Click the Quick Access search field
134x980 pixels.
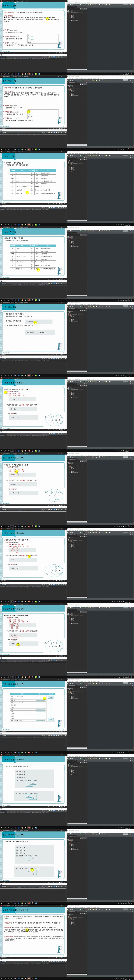tap(125, 5)
